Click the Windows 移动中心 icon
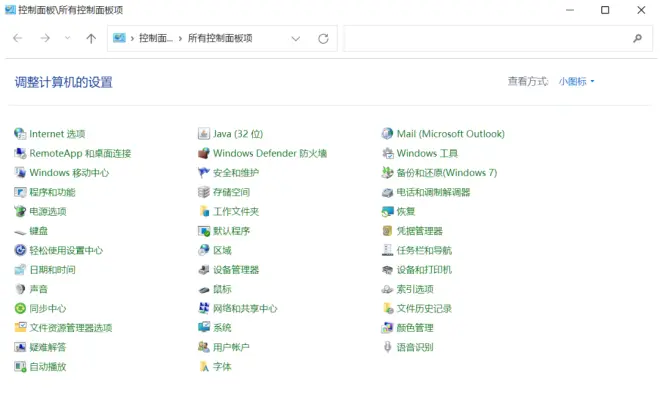This screenshot has width=660, height=397. 20,173
